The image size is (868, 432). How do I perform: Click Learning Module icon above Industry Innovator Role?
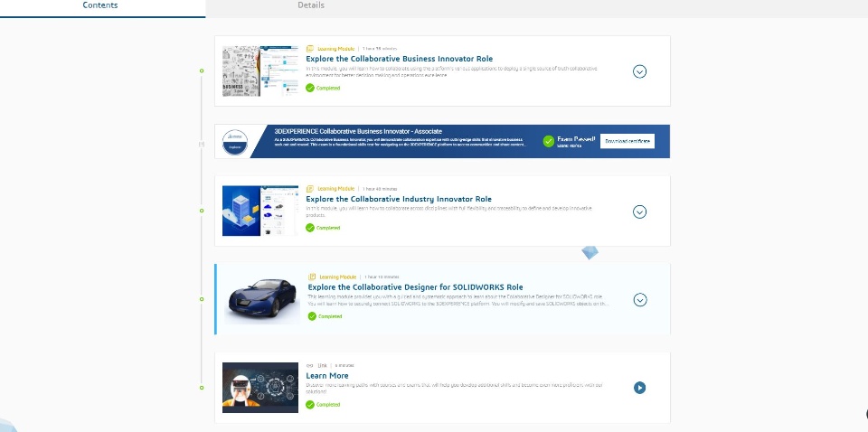click(x=310, y=189)
